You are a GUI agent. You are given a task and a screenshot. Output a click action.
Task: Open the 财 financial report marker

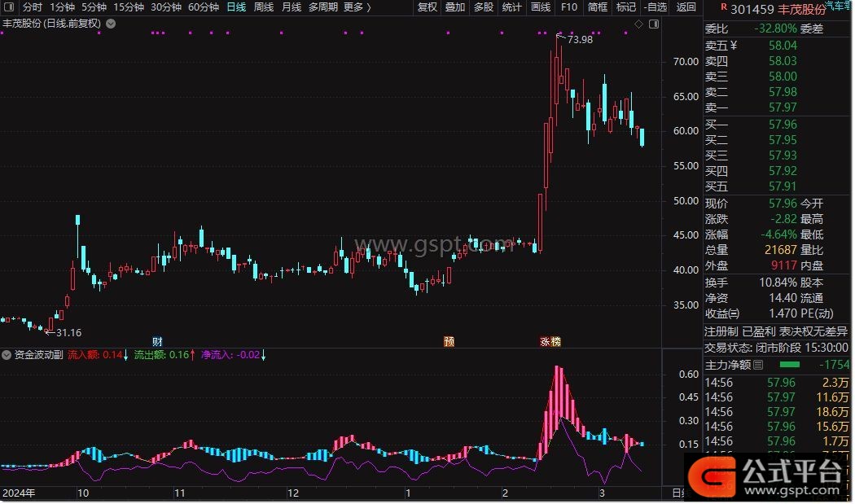158,342
